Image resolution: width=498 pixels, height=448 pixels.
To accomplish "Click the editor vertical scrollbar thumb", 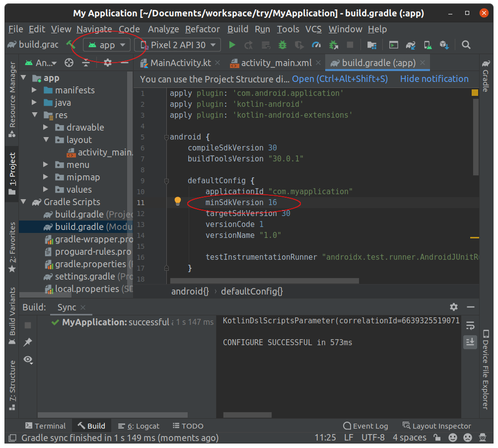I will click(x=476, y=137).
